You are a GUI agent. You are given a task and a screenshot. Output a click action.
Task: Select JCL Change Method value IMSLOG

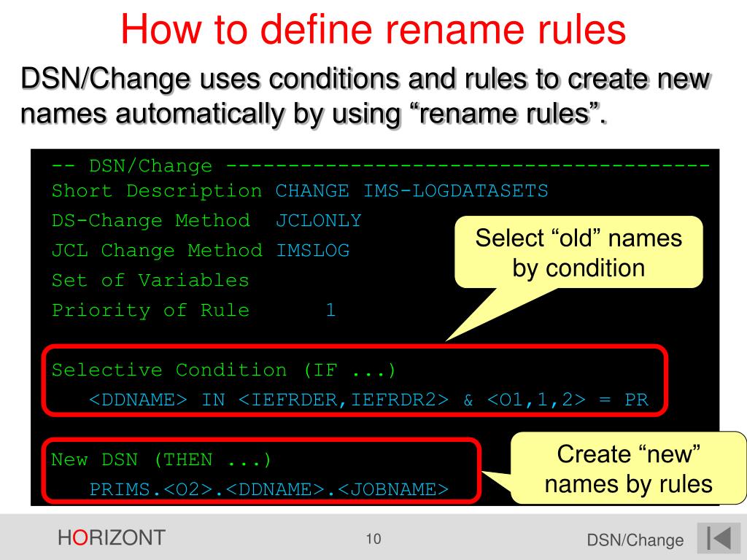(x=312, y=251)
